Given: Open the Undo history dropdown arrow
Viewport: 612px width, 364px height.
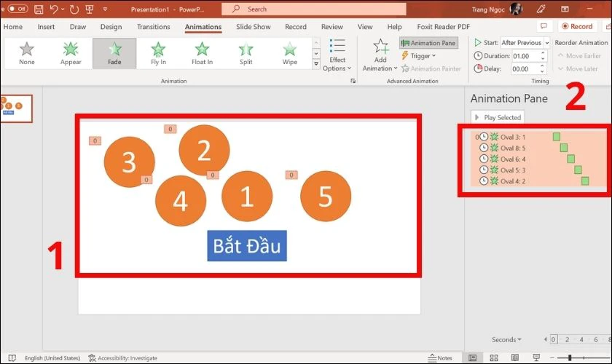Looking at the screenshot, I should tap(63, 9).
